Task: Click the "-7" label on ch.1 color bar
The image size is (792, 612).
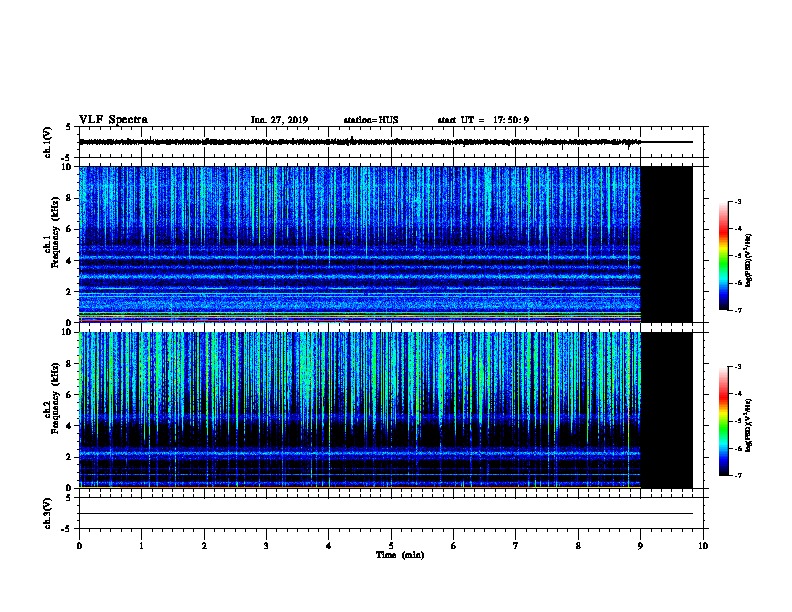Action: [x=737, y=310]
